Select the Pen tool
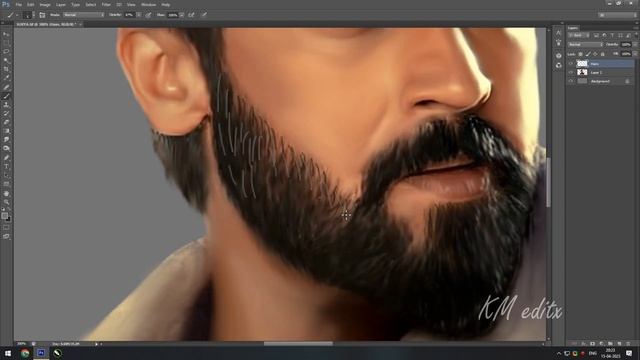Screen dimensions: 640x360 pos(6,158)
